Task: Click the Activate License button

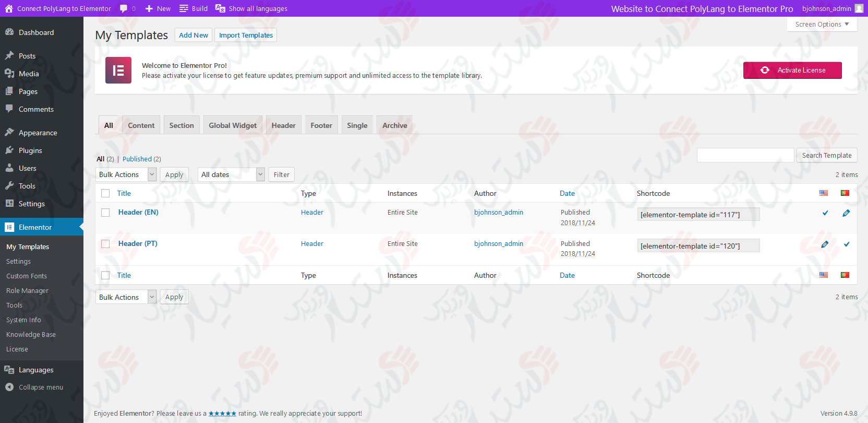Action: click(x=792, y=70)
